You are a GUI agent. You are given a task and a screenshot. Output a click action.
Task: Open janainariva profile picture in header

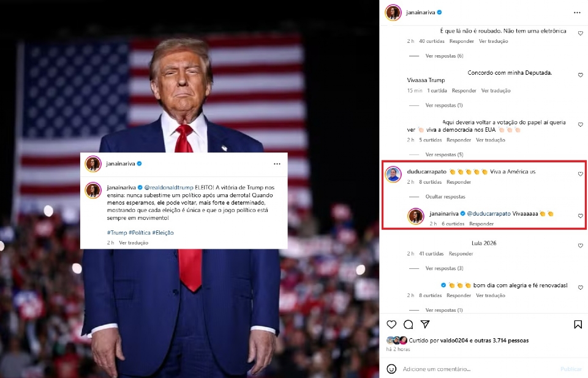pos(393,12)
